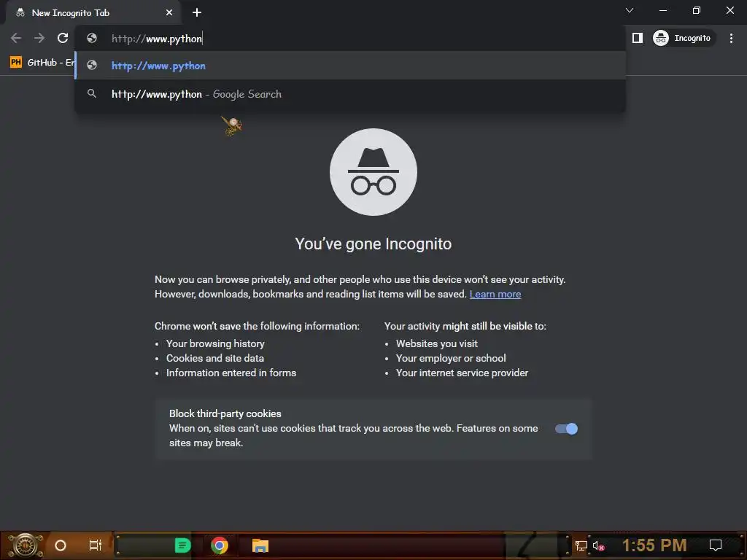Click the globe icon in the address bar

pos(92,38)
